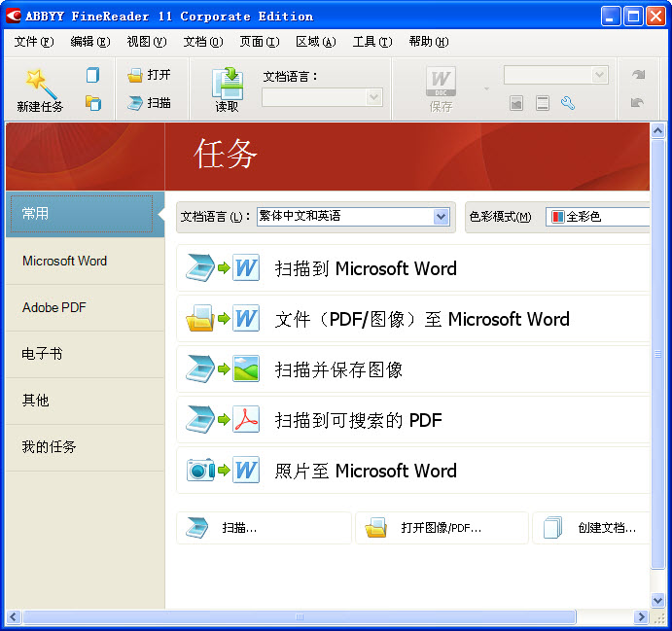Click the bottom 扫描... button
The image size is (672, 631).
pos(264,528)
